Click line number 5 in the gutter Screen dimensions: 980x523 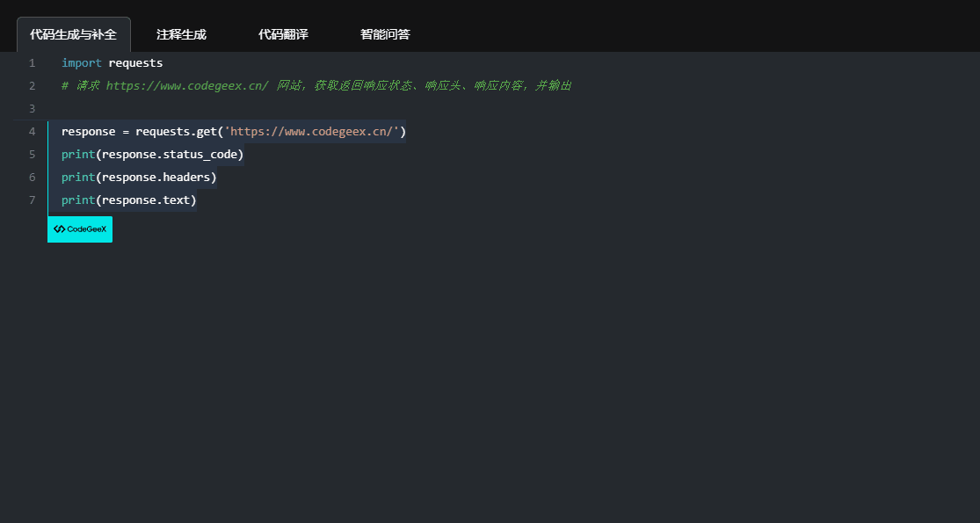(32, 155)
